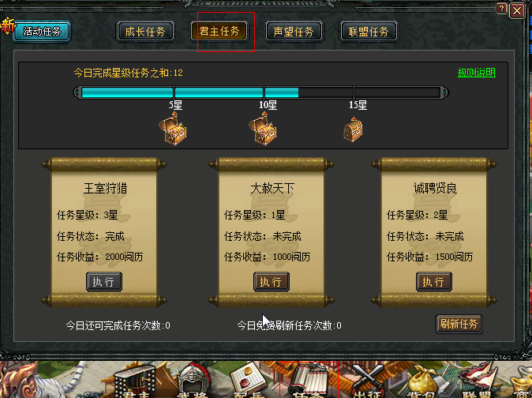The height and width of the screenshot is (398, 532).
Task: Click 执行 on the 大赦天下 scroll
Action: pyautogui.click(x=271, y=282)
